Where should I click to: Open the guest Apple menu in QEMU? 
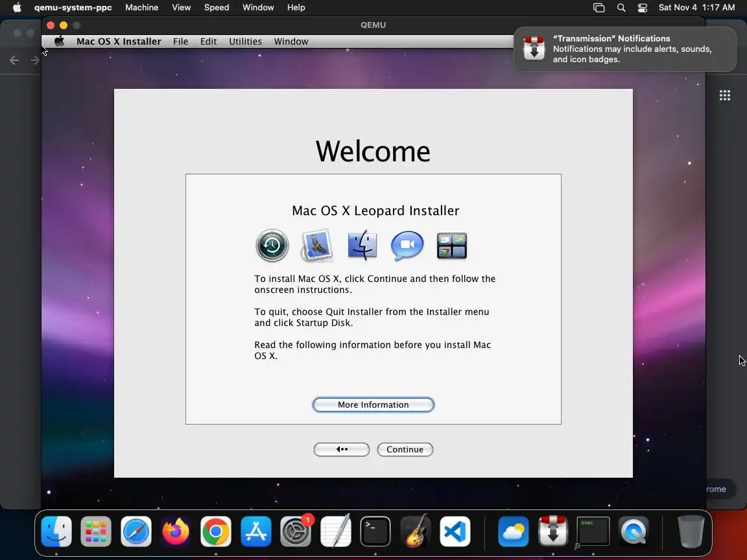pos(59,41)
